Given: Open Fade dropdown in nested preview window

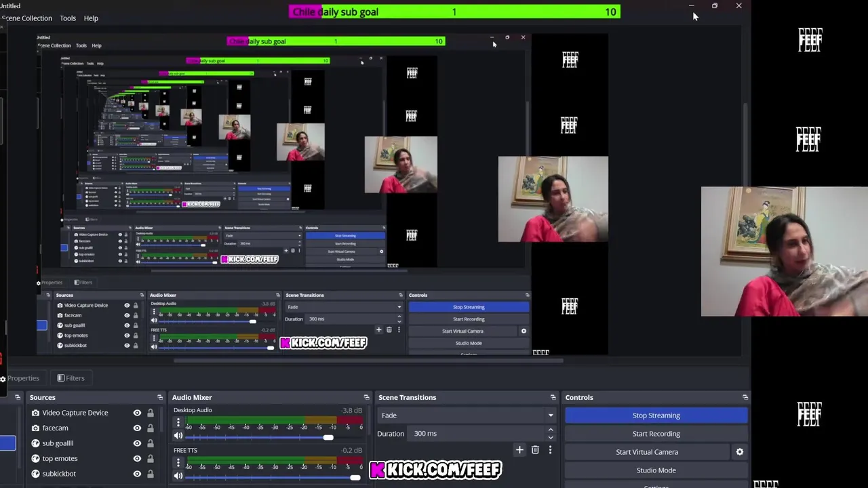Looking at the screenshot, I should pos(343,307).
